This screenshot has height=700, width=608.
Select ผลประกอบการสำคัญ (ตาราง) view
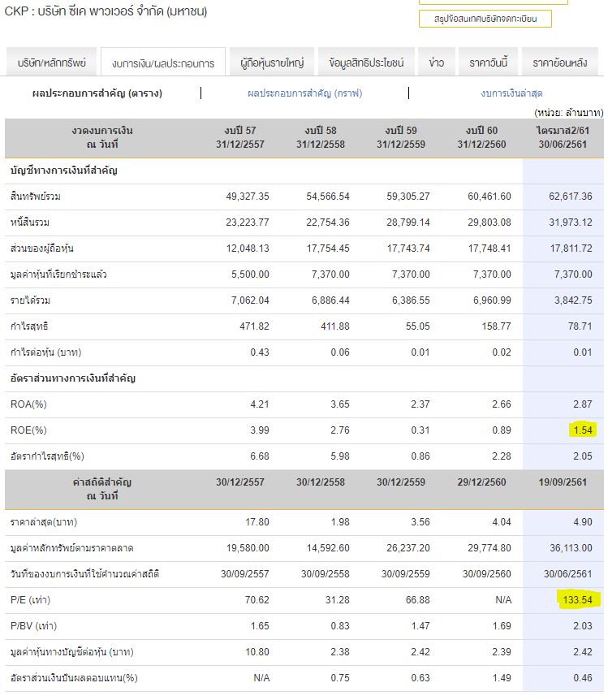tap(97, 93)
